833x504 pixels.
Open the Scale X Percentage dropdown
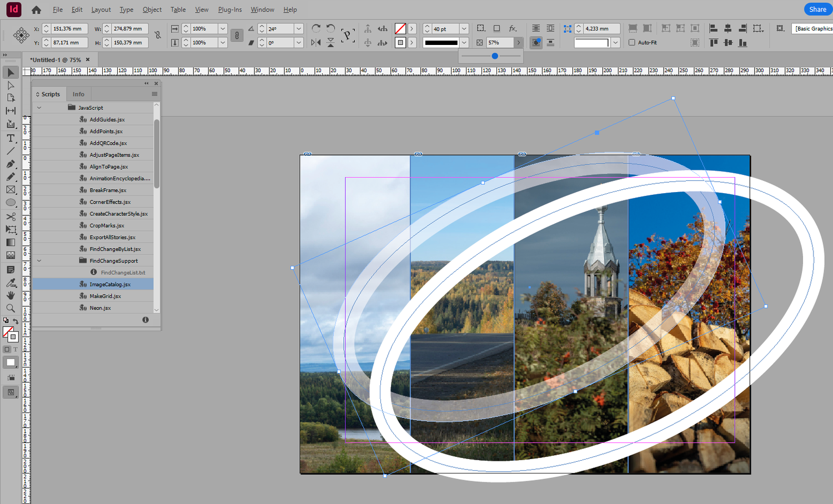[x=223, y=28]
